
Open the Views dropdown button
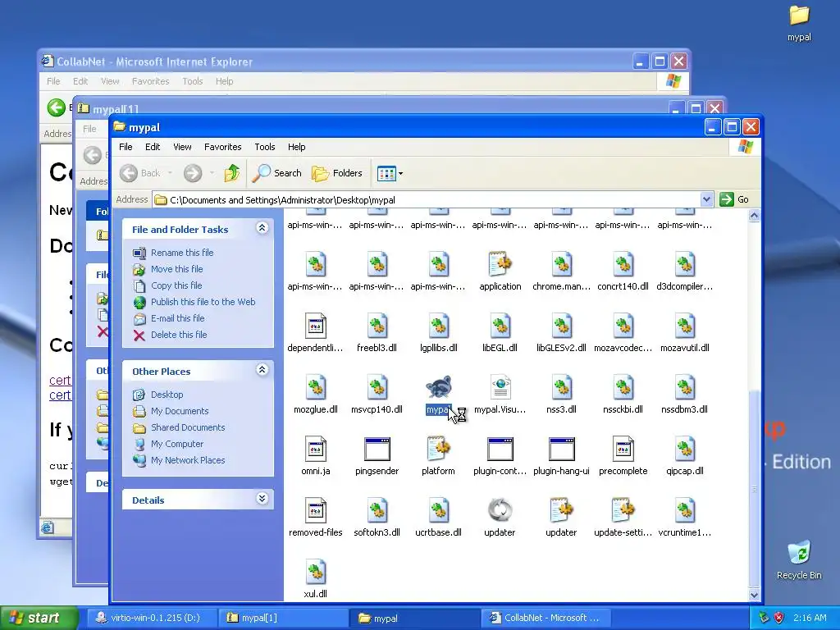390,173
